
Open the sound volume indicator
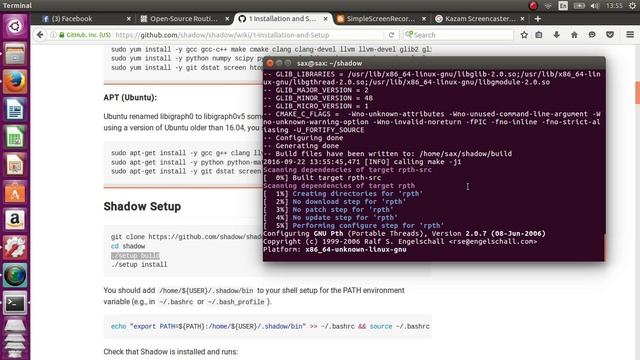[x=595, y=6]
